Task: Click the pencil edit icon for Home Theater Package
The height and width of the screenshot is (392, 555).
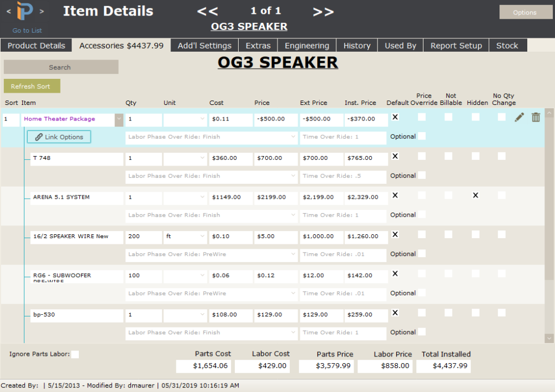Action: click(519, 117)
